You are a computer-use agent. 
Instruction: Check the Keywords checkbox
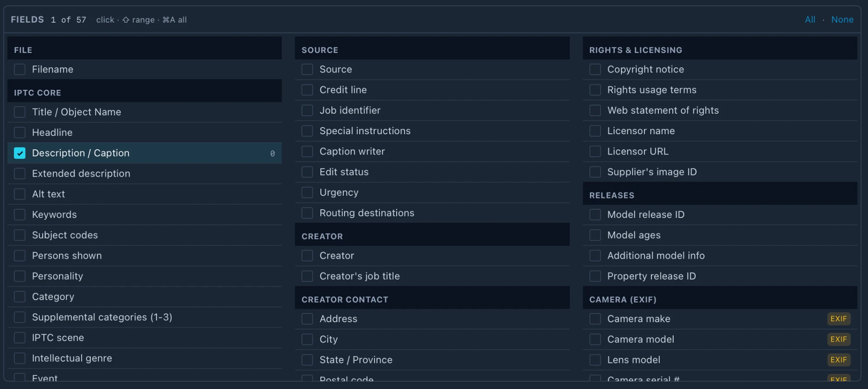pos(20,214)
